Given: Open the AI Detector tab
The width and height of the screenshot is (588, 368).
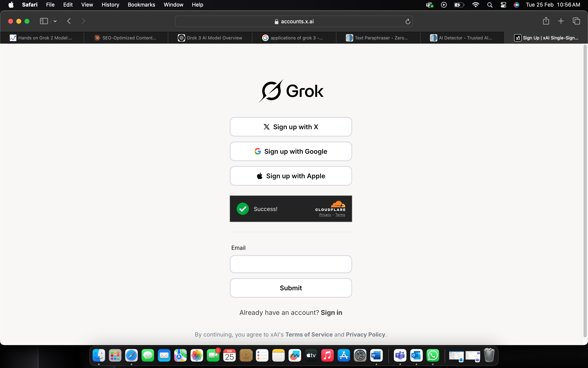Looking at the screenshot, I should [462, 38].
